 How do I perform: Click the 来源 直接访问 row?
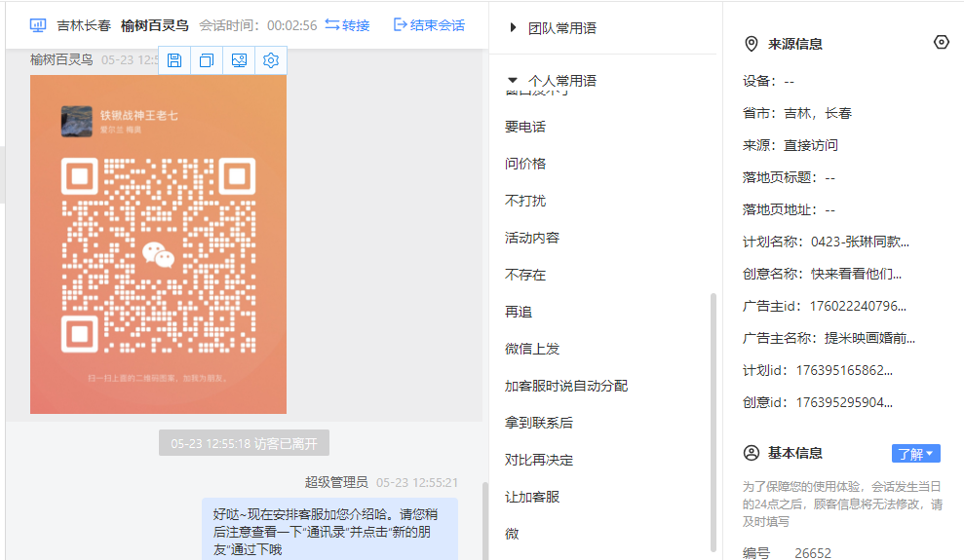[790, 145]
